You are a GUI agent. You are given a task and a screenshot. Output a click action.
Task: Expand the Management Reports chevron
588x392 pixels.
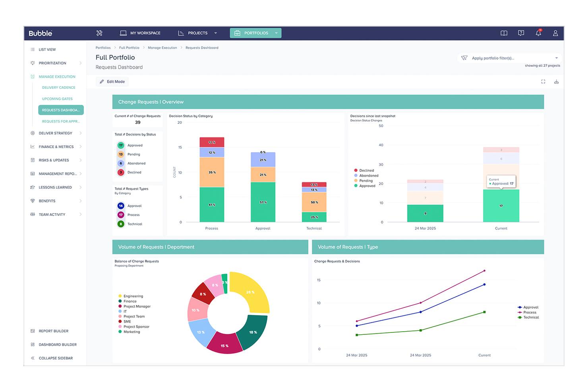click(x=81, y=174)
